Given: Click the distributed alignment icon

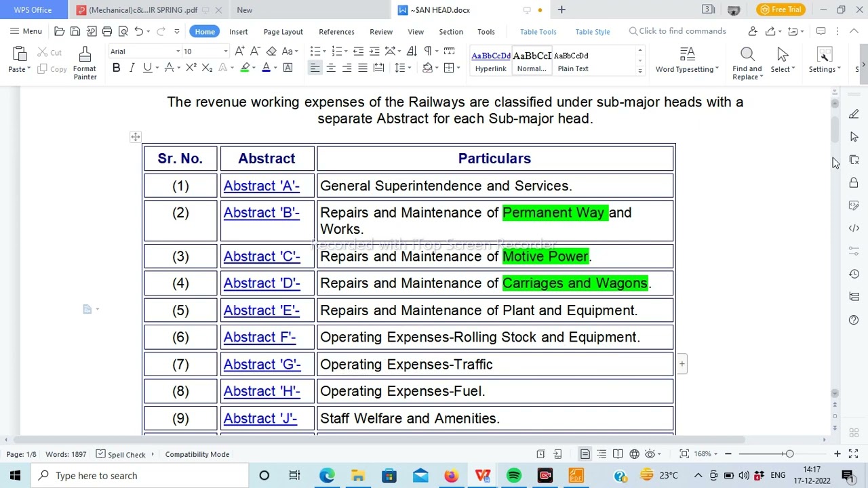Looking at the screenshot, I should pos(378,68).
